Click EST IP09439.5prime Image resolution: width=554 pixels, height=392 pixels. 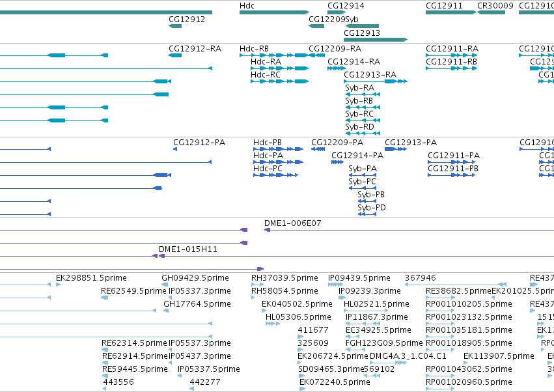359,278
